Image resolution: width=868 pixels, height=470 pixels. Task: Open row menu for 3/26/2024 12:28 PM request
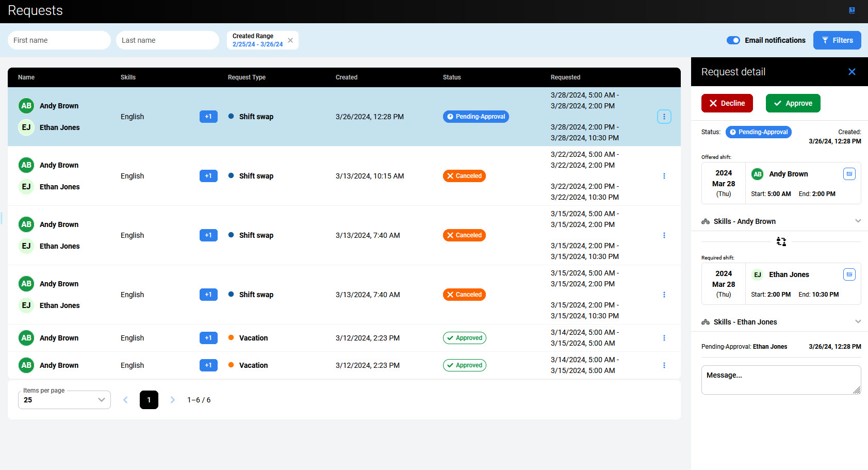(x=664, y=117)
